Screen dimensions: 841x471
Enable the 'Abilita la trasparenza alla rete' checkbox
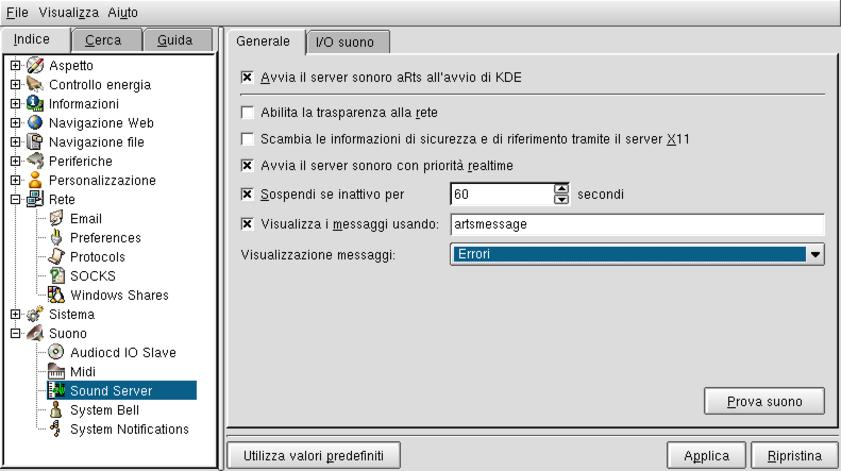tap(248, 112)
